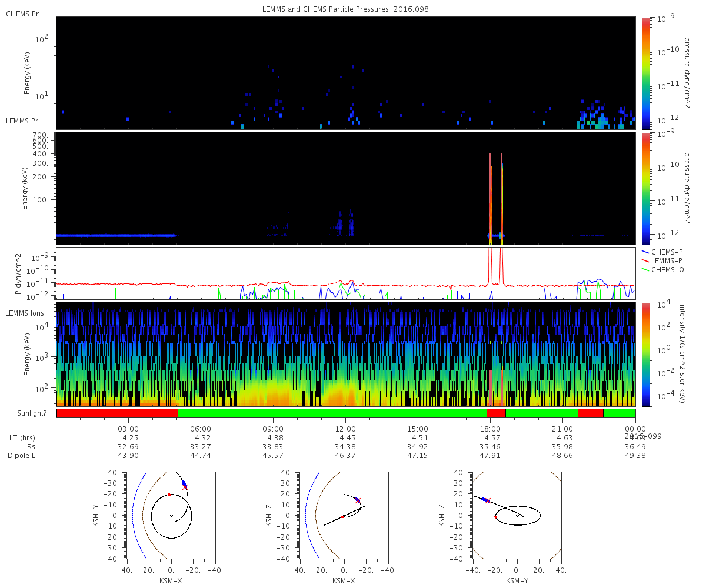Click the KSM-X versus KSM-Y orbit plot
Screen dimensions: 706x588
pos(171,514)
